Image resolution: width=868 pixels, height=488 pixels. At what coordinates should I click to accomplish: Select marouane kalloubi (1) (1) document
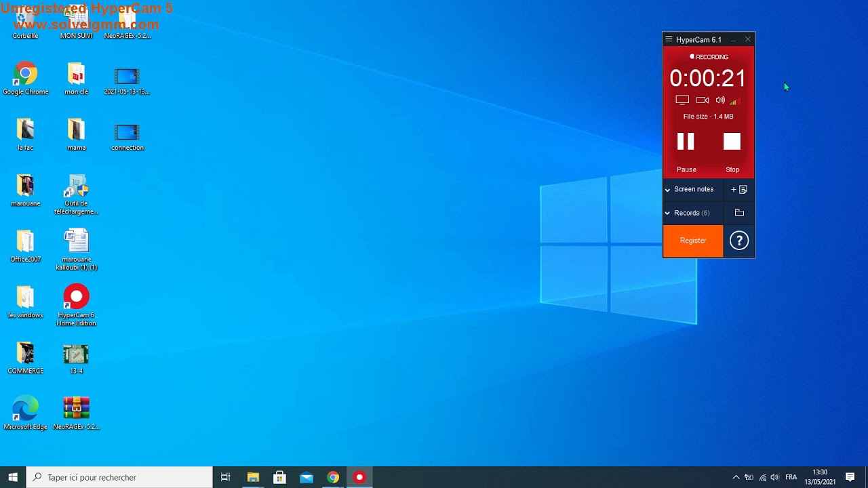[76, 249]
